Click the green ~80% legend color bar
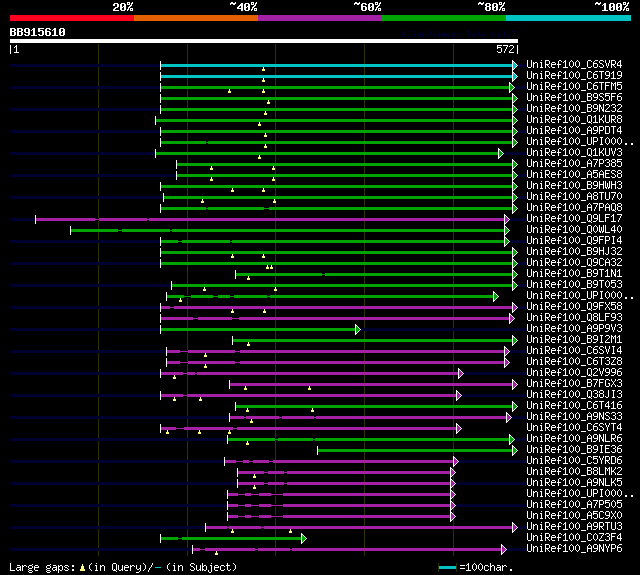This screenshot has height=575, width=640. pyautogui.click(x=444, y=18)
